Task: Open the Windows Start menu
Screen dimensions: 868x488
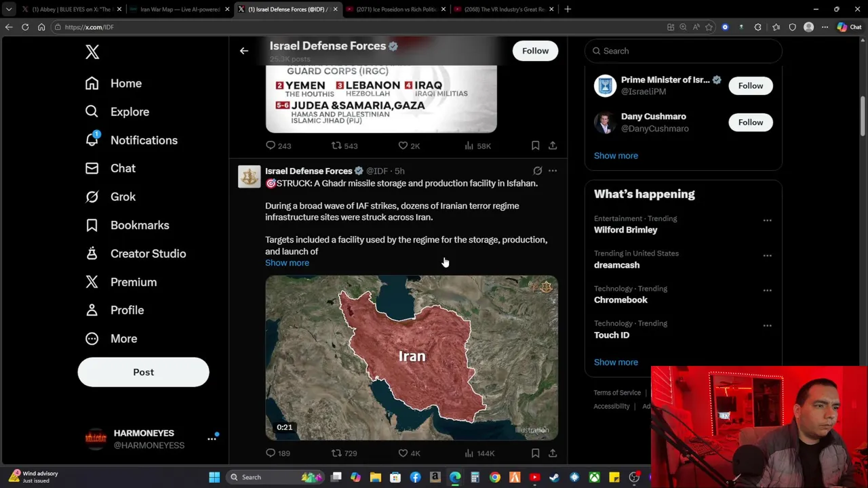Action: click(214, 477)
